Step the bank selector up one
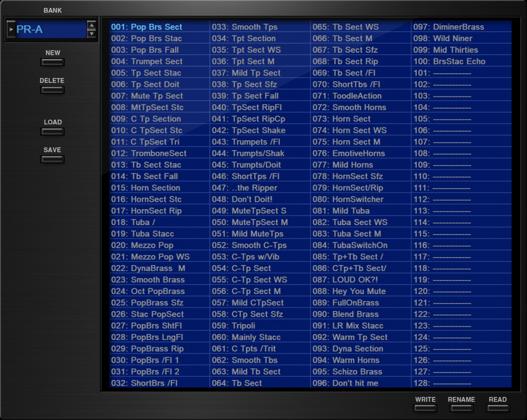This screenshot has height=420, width=527. click(92, 25)
